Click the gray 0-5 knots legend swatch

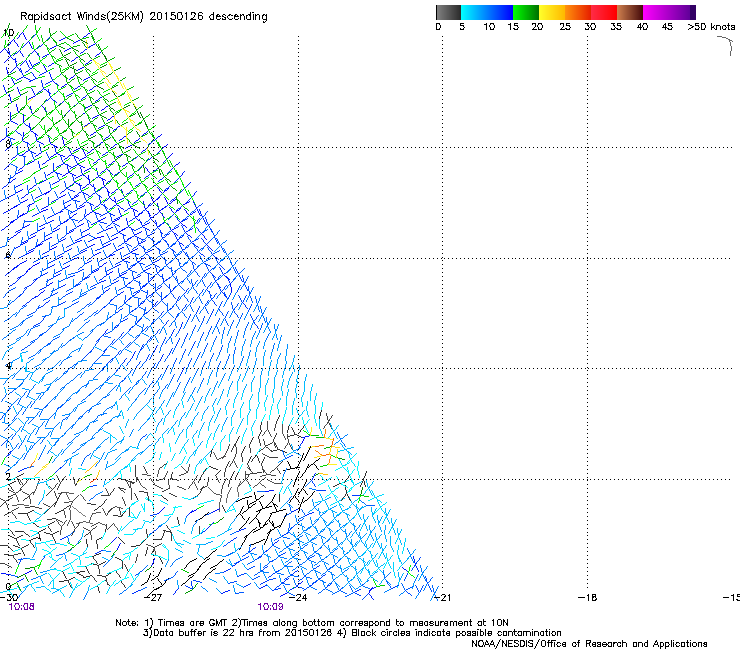[x=448, y=12]
